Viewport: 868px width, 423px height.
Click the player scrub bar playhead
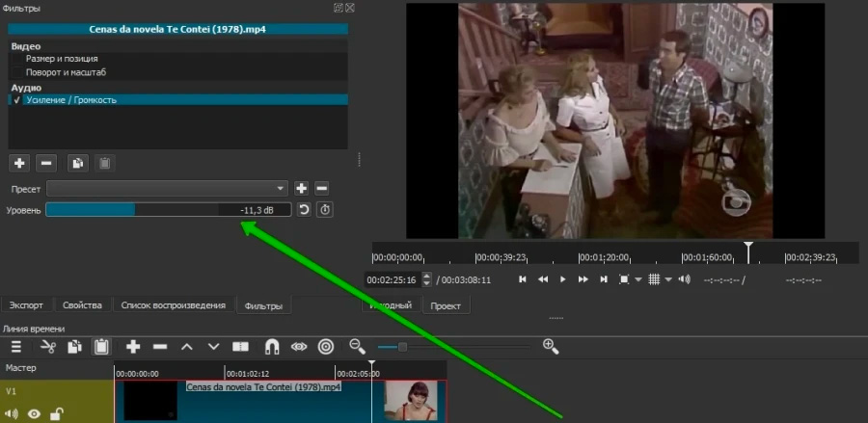click(748, 251)
